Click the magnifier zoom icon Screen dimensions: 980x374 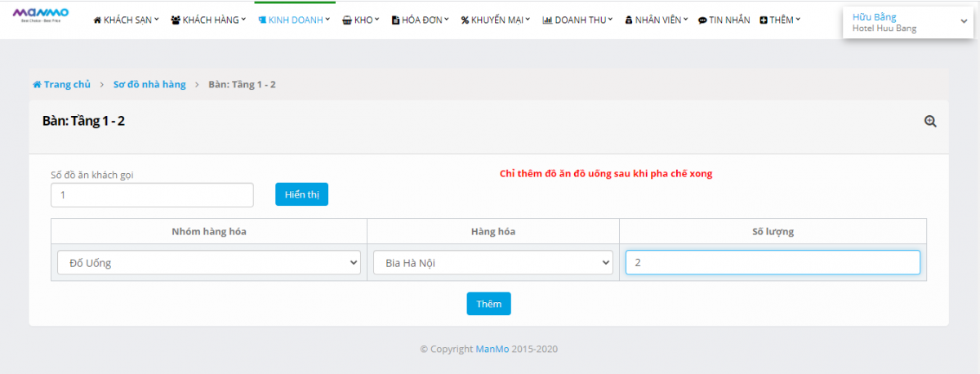[929, 121]
